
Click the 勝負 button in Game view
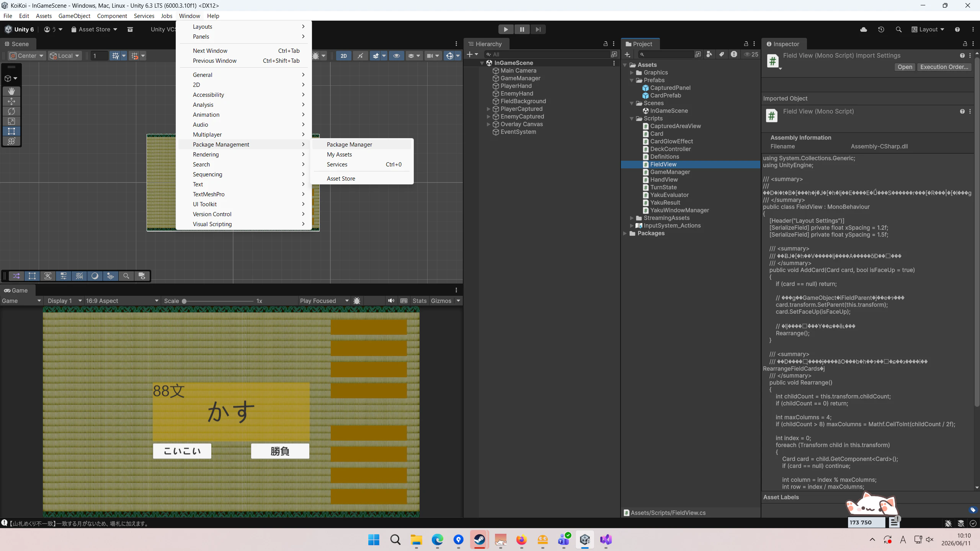[x=280, y=451]
